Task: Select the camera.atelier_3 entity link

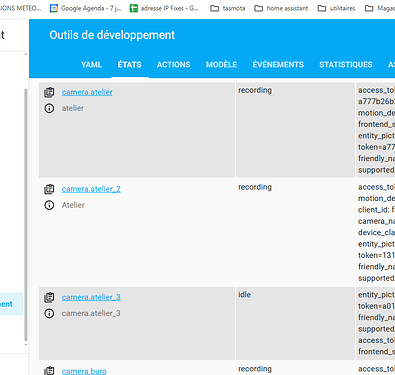Action: 91,297
